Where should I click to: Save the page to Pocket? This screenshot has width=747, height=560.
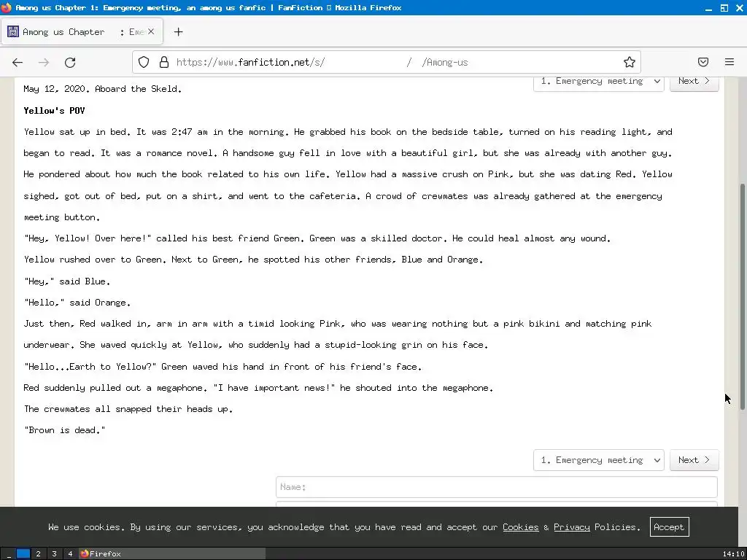[x=703, y=62]
